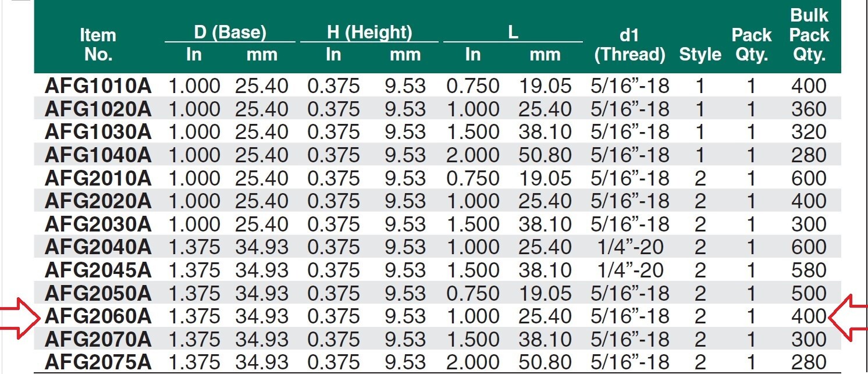Screen dimensions: 868x374
Task: Click the Pack Qty. column header
Action: 751,45
